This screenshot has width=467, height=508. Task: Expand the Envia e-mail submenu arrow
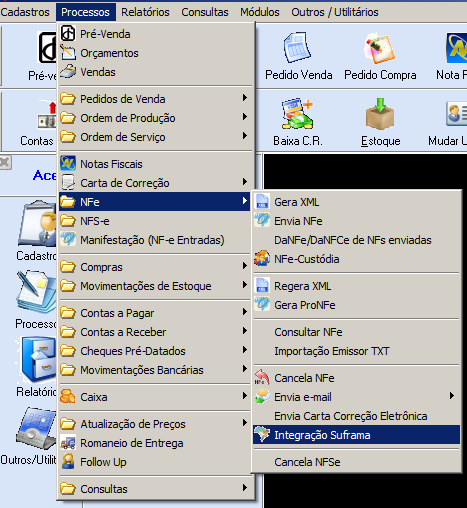coord(451,396)
